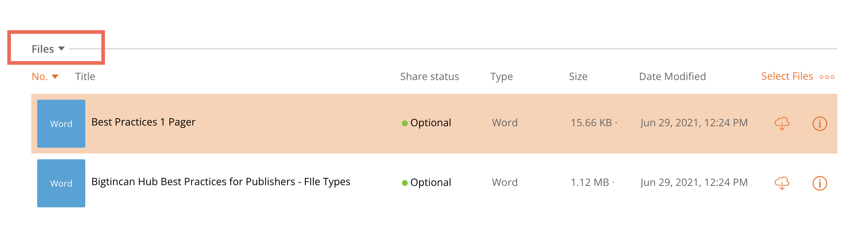This screenshot has width=868, height=243.
Task: Show info for Bigtincan Hub Best Practices file
Action: [820, 183]
